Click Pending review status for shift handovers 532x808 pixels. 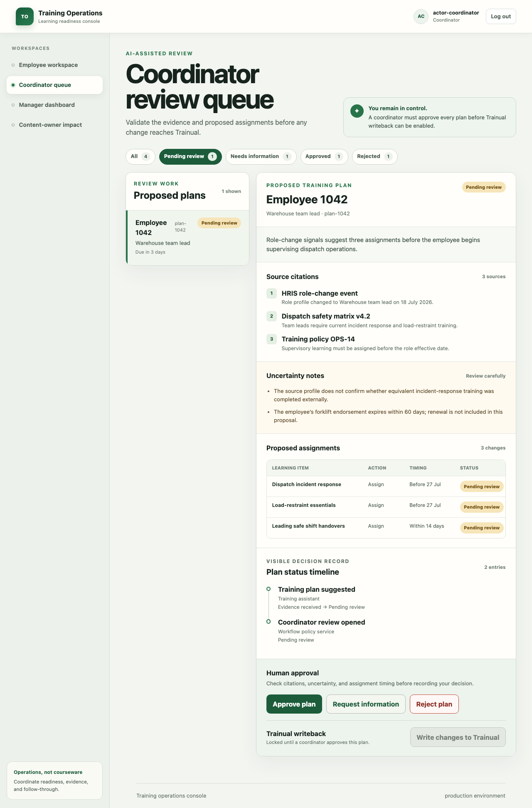point(482,528)
